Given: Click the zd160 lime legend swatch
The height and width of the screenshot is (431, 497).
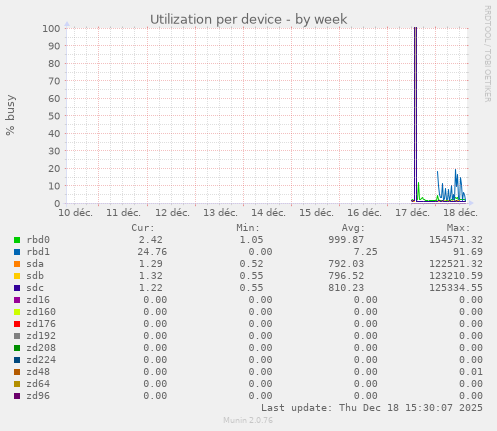Looking at the screenshot, I should 17,312.
